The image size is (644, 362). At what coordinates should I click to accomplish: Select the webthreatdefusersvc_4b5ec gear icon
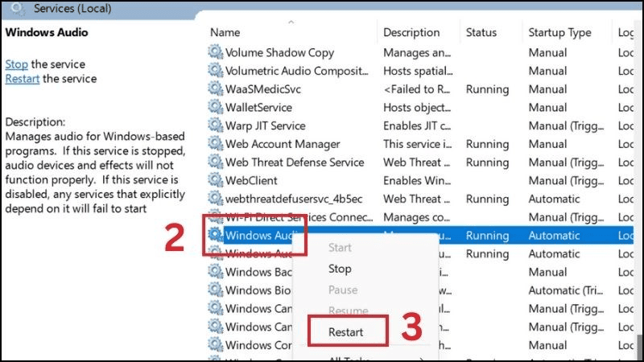[x=216, y=199]
